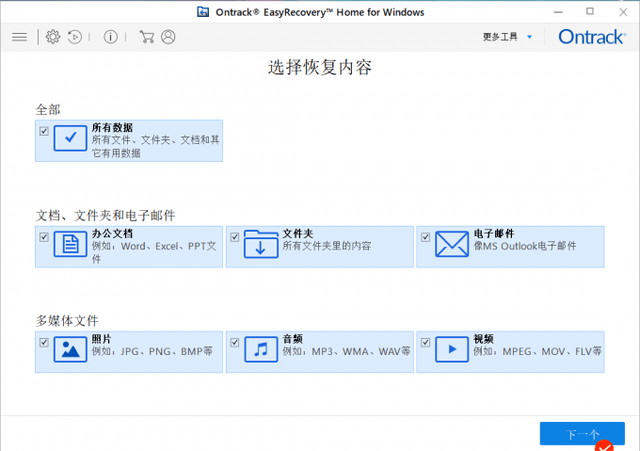
Task: Close the EasyRecovery window
Action: (x=623, y=12)
